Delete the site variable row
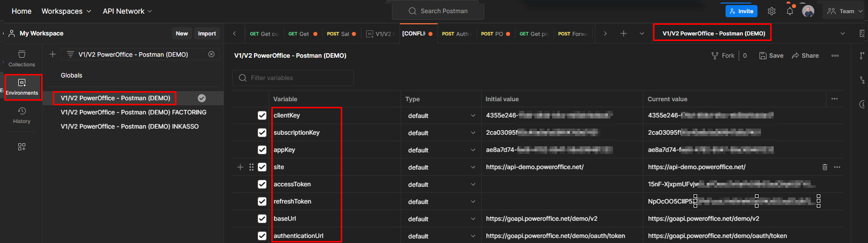 pos(824,167)
